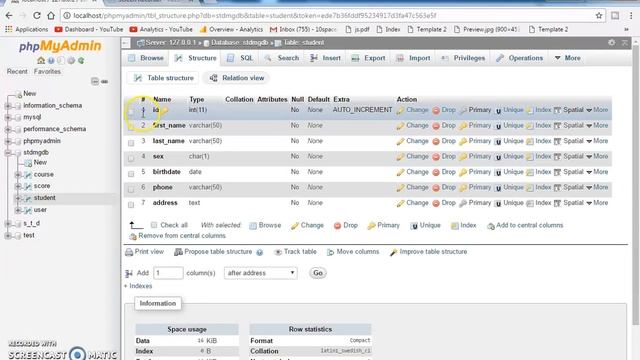Click browser back arrow
Viewport: 640px width, 360px height.
coord(9,16)
